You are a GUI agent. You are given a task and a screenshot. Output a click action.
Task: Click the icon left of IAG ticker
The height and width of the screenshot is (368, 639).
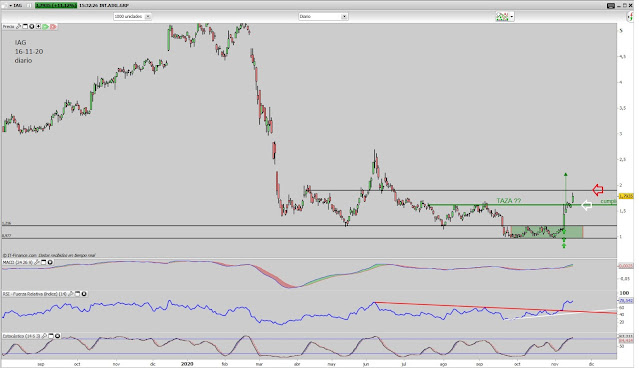(4, 6)
